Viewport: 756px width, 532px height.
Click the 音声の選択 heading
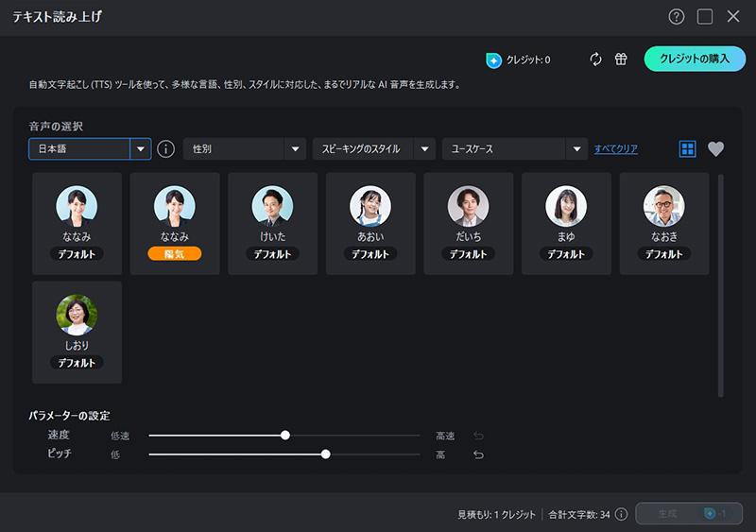tap(56, 127)
